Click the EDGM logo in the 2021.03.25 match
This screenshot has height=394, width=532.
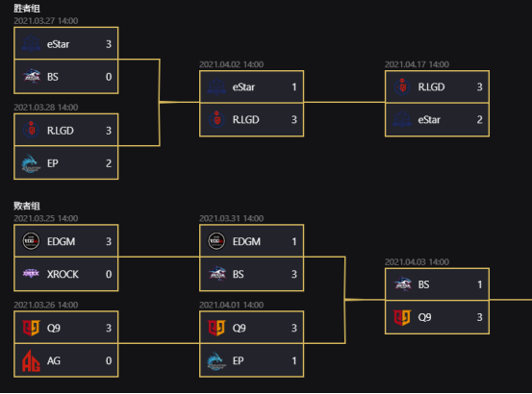point(31,241)
